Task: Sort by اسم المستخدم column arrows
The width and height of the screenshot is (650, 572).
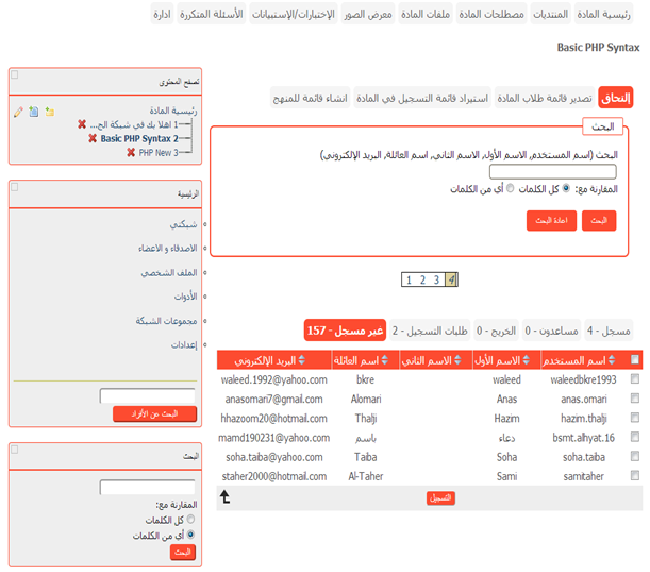Action: (x=612, y=360)
